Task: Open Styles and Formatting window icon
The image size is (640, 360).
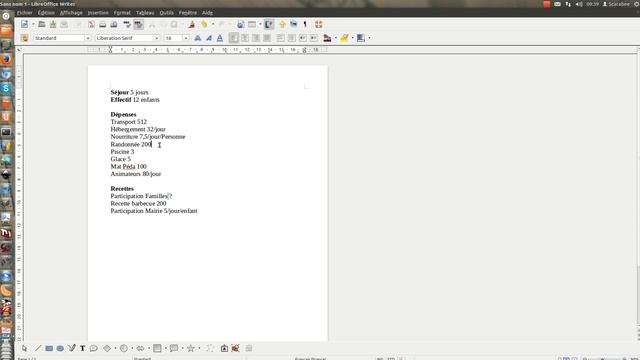Action: click(24, 38)
